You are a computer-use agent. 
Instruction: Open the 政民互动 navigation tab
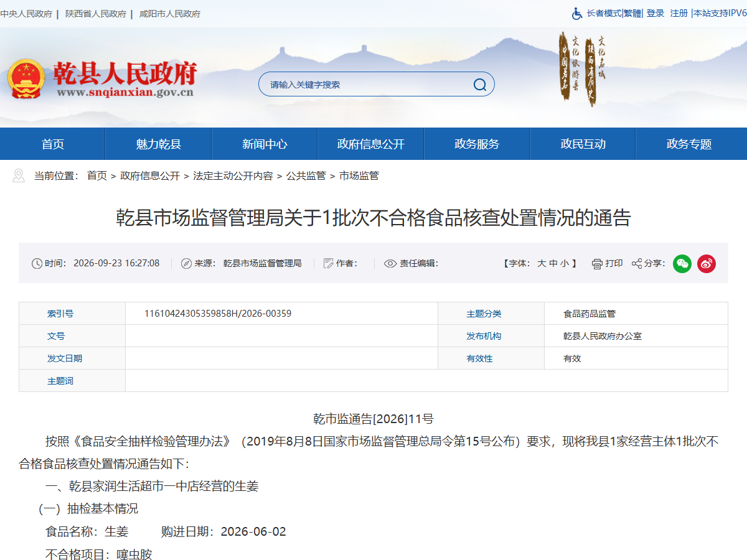583,144
